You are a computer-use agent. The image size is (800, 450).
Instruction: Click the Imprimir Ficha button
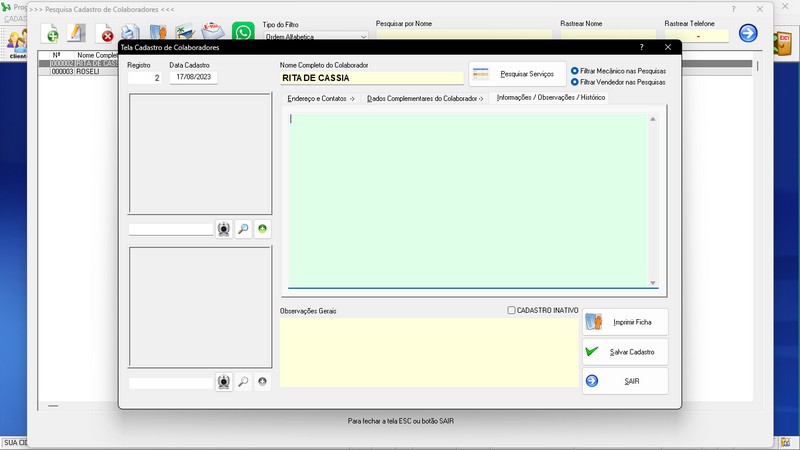click(x=625, y=322)
